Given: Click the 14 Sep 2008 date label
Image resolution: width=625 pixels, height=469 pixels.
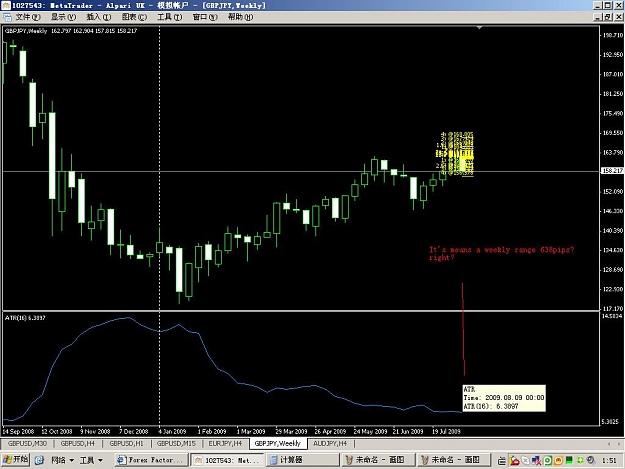Looking at the screenshot, I should [18, 431].
